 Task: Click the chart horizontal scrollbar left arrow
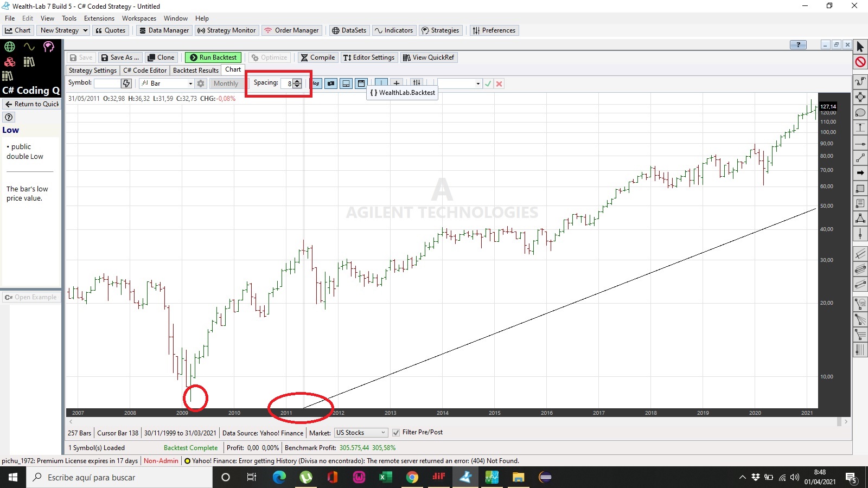pos(71,421)
